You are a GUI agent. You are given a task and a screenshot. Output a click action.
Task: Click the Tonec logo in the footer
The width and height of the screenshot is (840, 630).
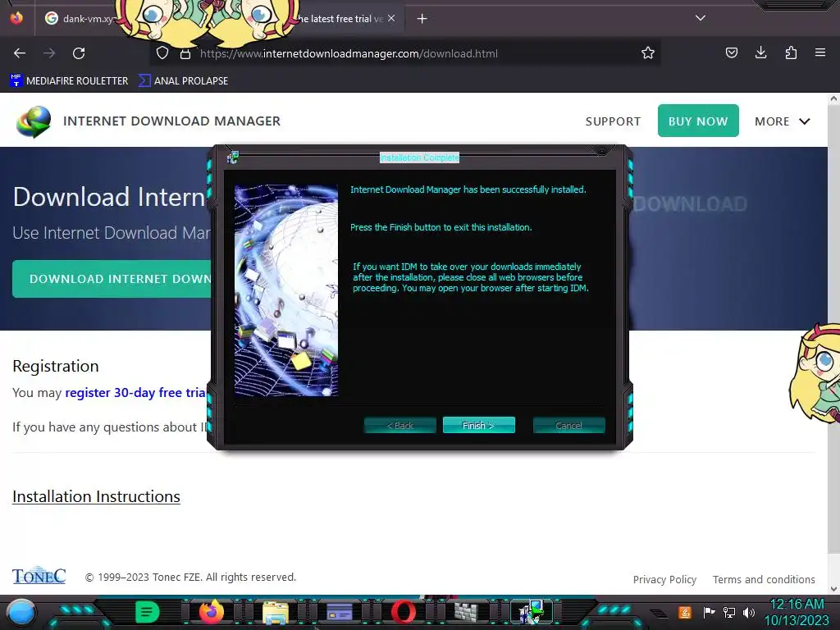pos(39,576)
